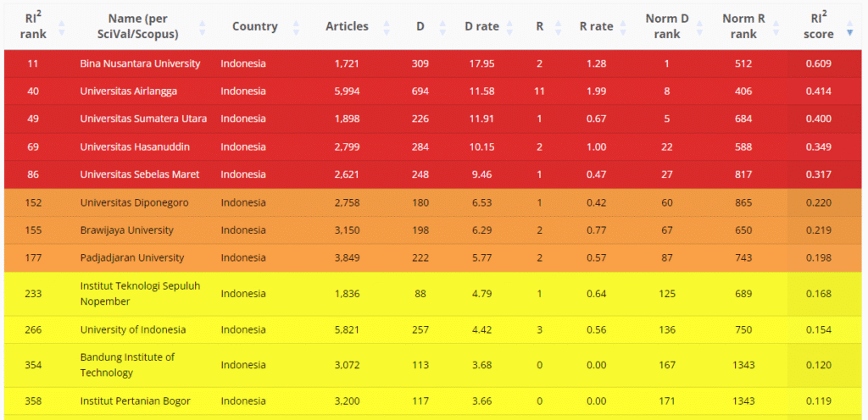Select Universitas Diponegoro name cell

coord(134,203)
